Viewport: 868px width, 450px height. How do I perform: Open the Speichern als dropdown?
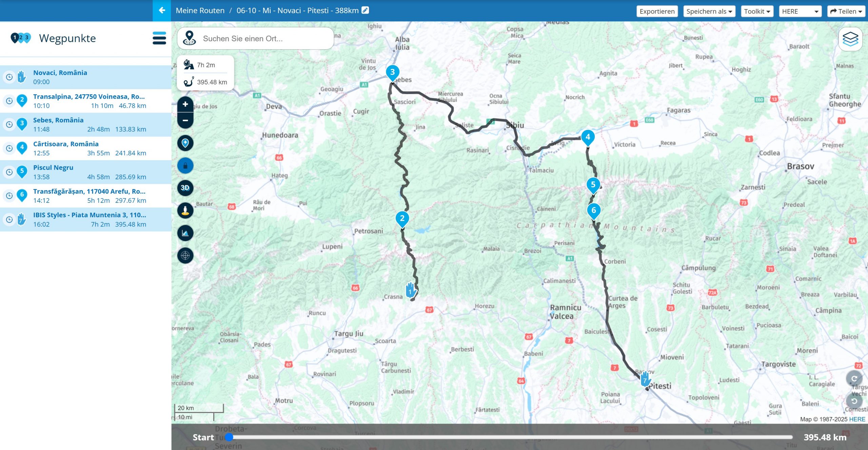click(709, 11)
